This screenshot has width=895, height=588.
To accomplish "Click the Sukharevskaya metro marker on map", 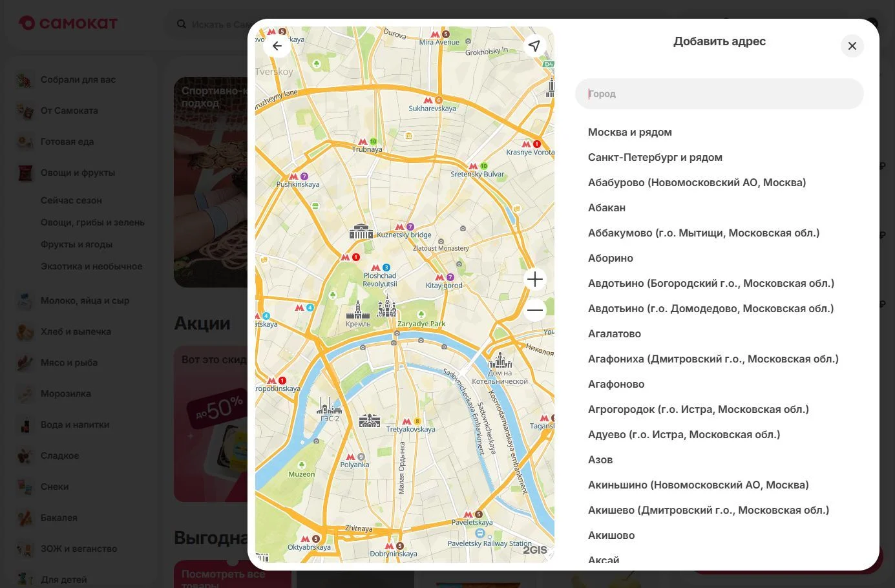I will (432, 101).
